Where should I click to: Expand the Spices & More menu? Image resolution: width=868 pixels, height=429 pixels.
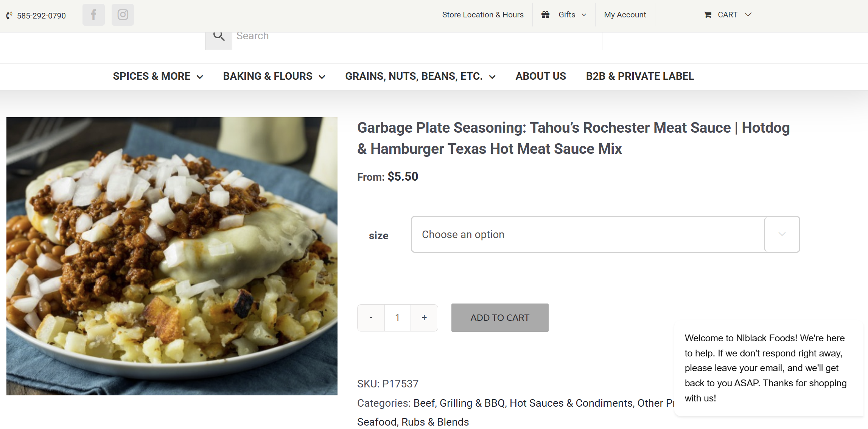[x=158, y=76]
